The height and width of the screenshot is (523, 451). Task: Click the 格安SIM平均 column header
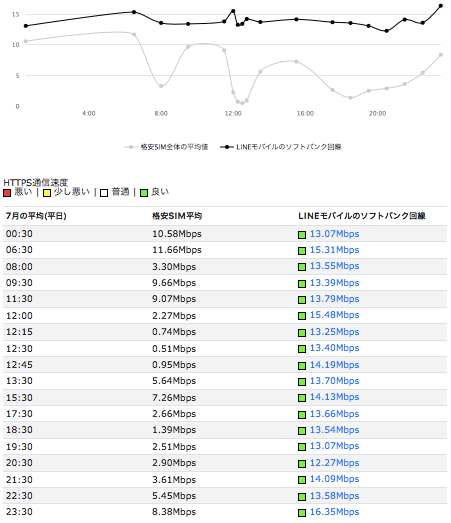177,216
